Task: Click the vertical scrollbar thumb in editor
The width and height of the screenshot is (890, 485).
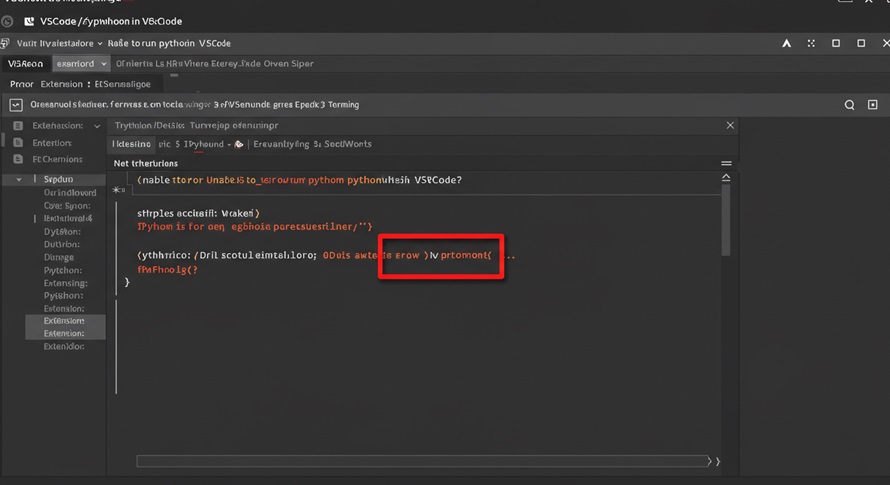Action: pyautogui.click(x=726, y=220)
